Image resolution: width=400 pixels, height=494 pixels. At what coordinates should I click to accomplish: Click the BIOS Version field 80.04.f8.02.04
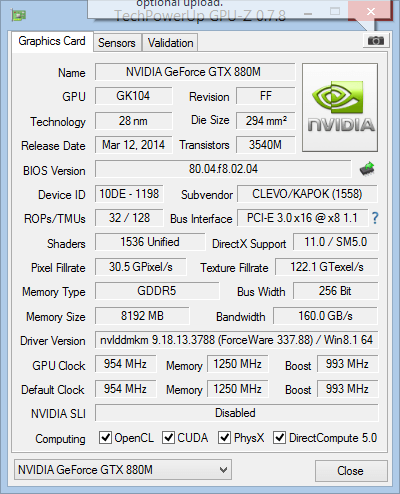223,169
